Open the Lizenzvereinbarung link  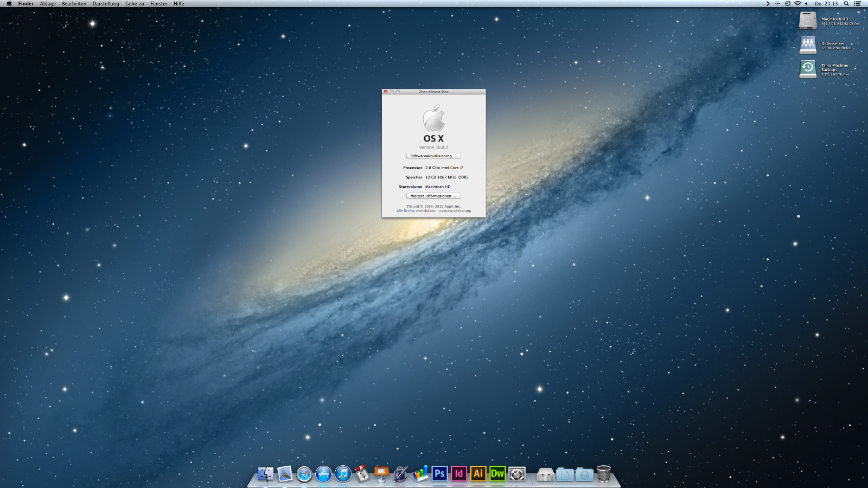tap(455, 211)
